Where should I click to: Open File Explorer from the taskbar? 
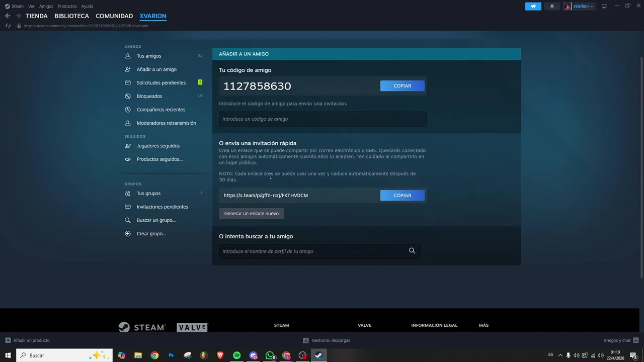point(138,355)
